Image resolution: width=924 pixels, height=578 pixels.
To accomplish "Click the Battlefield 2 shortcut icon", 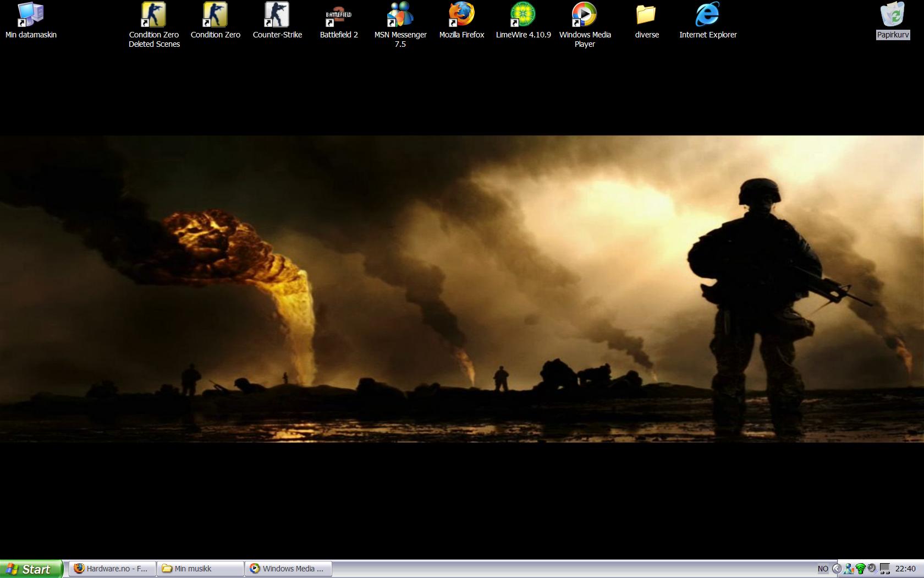I will pyautogui.click(x=339, y=21).
